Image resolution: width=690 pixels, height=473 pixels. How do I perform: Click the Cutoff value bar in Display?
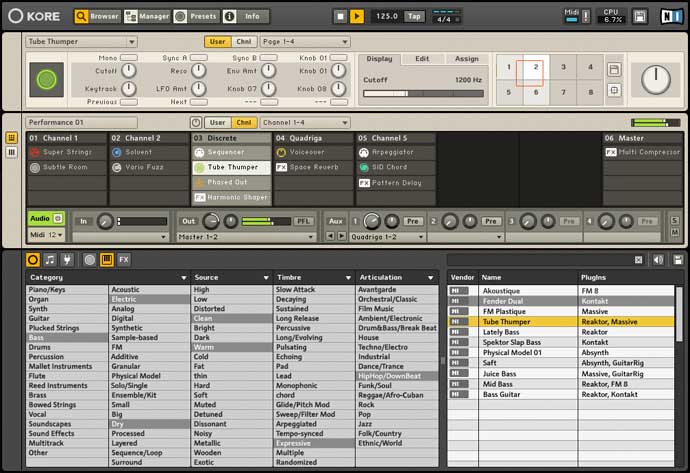423,93
